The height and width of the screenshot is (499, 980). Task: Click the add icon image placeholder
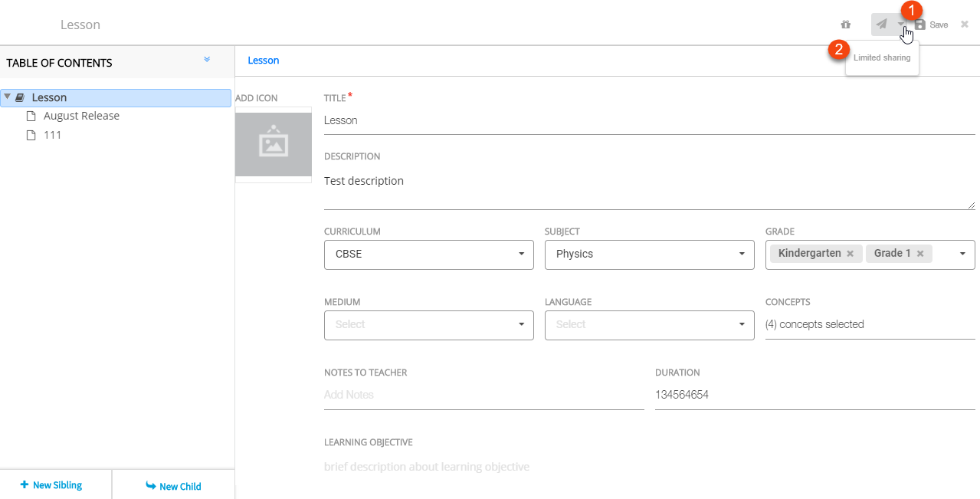tap(273, 145)
